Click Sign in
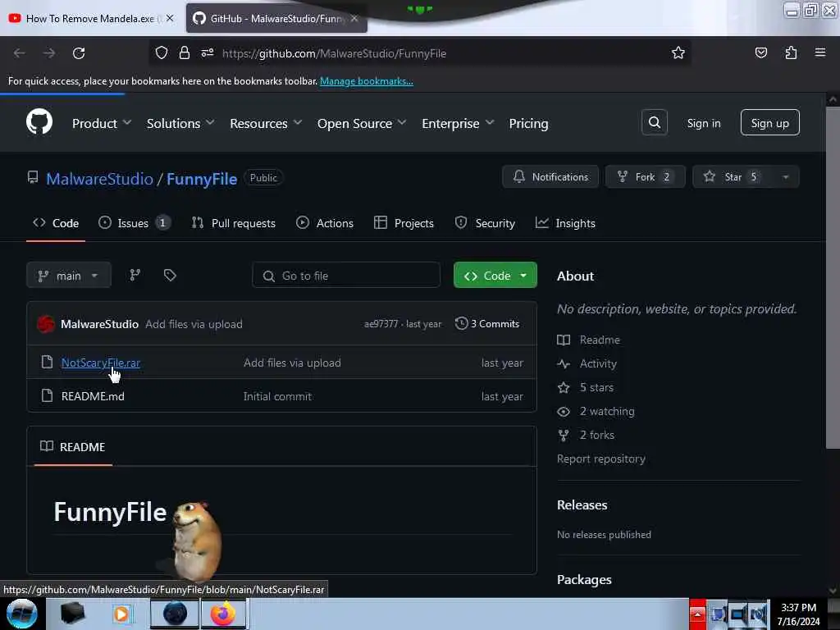 click(x=703, y=123)
